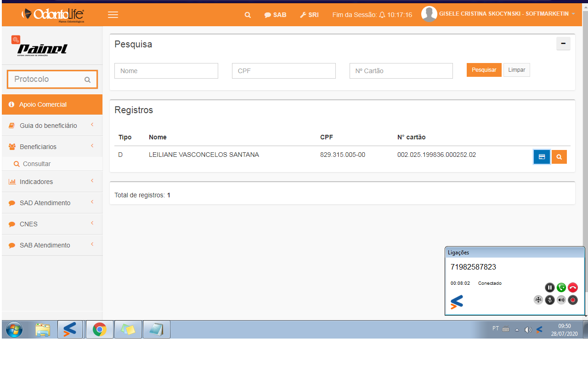Click the session end bell icon

coord(382,15)
